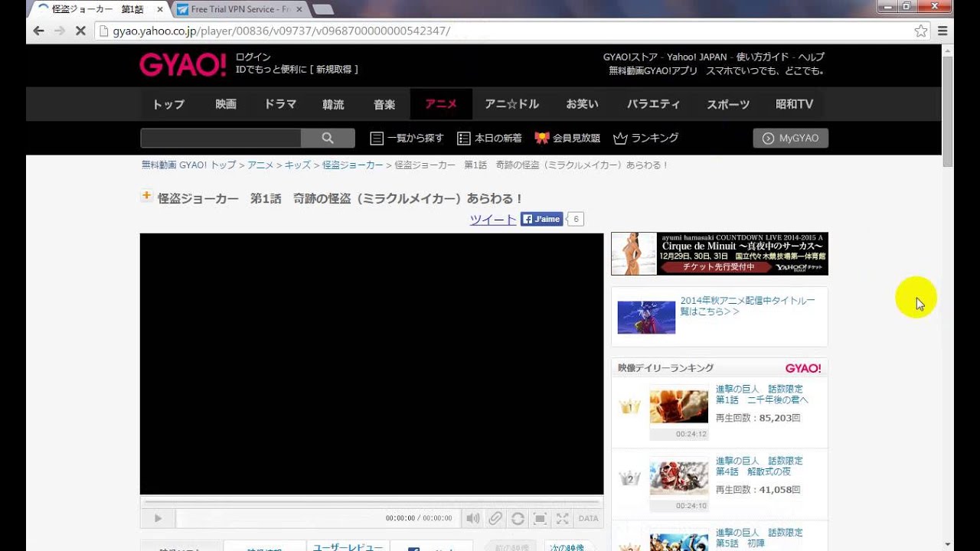The width and height of the screenshot is (980, 551).
Task: Focus the GYAO search input field
Action: point(220,139)
